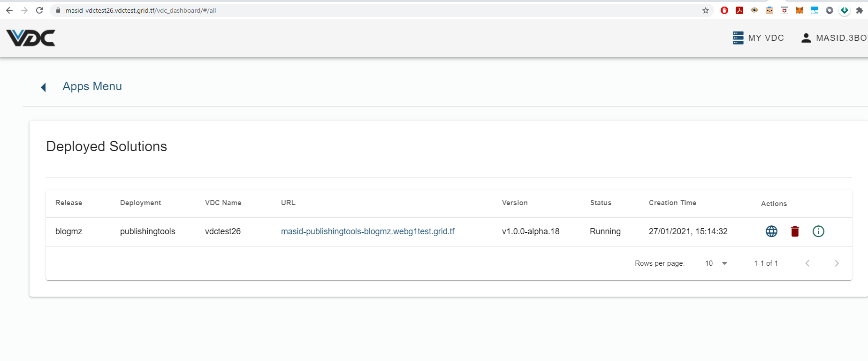
Task: Open blogmz site via globe icon
Action: 771,231
